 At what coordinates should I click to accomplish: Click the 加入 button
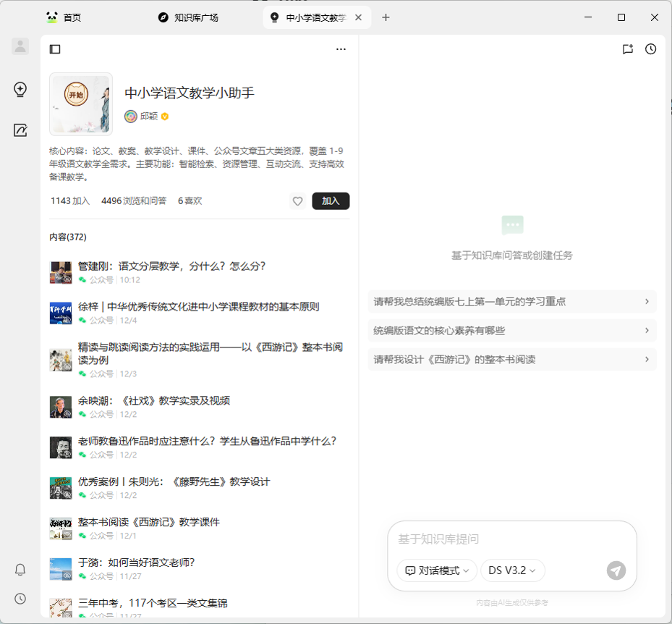331,201
